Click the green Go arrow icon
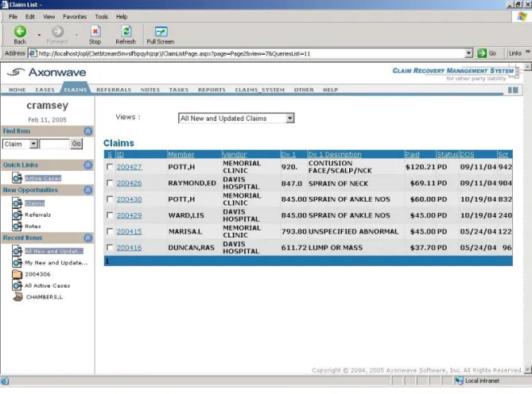The width and height of the screenshot is (532, 394). point(482,53)
